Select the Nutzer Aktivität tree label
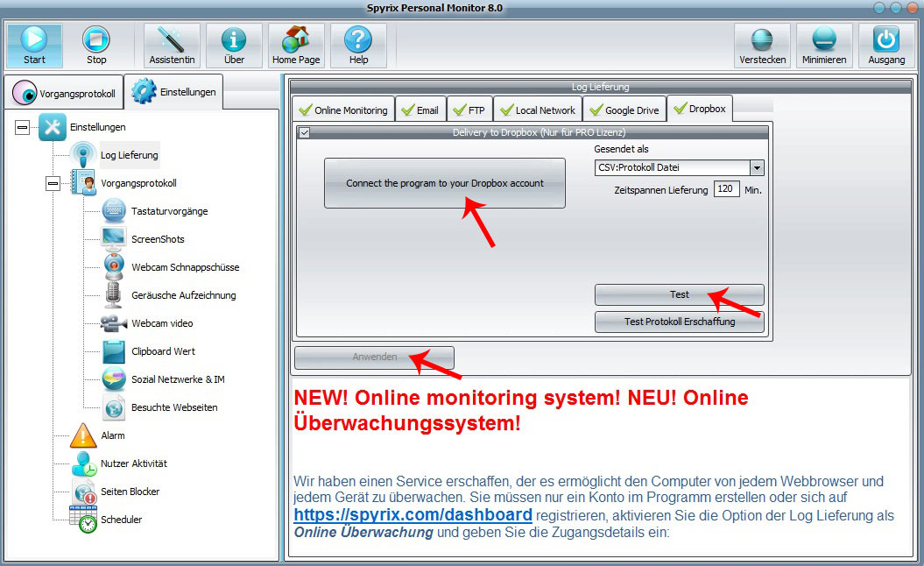 134,463
